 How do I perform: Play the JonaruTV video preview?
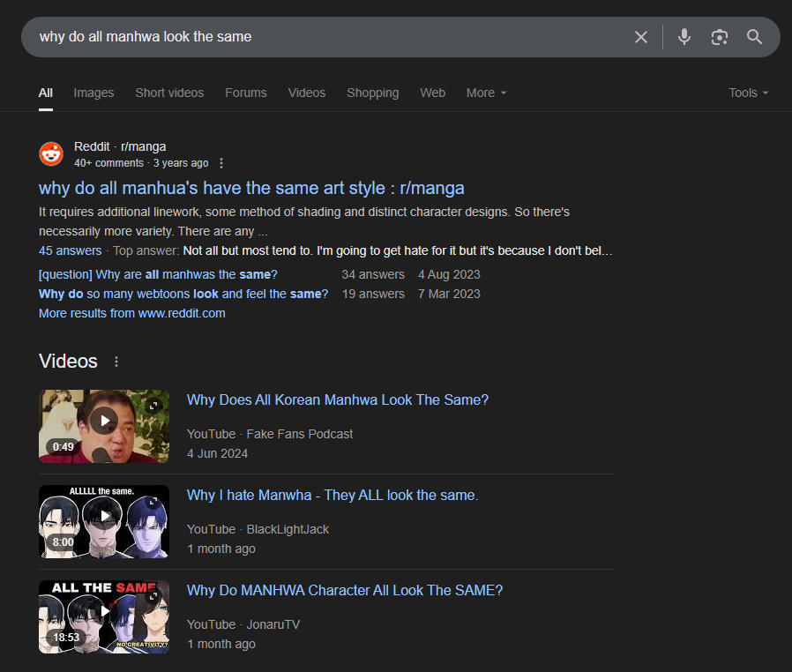pyautogui.click(x=105, y=611)
